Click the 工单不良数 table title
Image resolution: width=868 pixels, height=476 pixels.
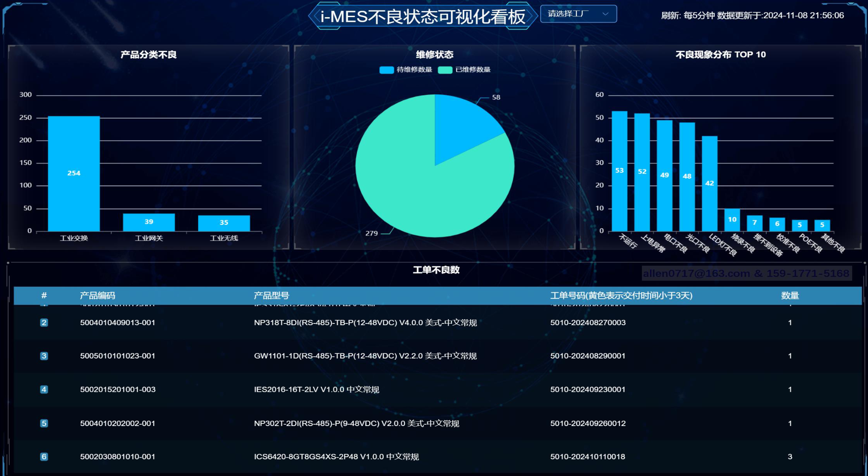pyautogui.click(x=436, y=270)
